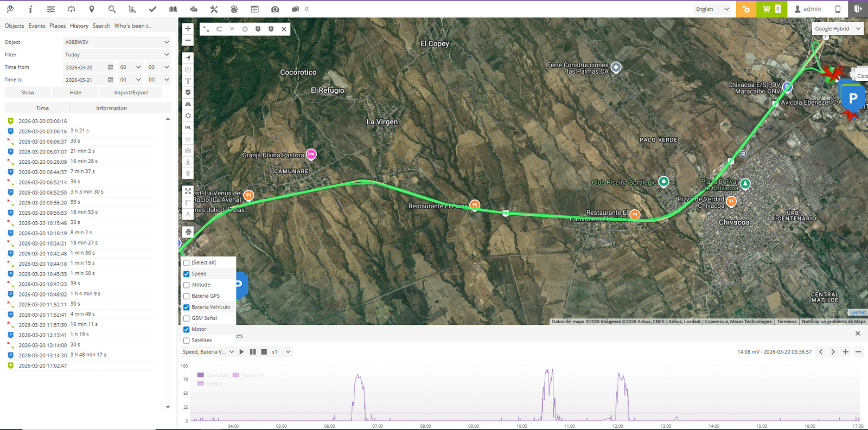868x430 pixels.
Task: Uncheck the Motor checkbox
Action: pos(187,329)
